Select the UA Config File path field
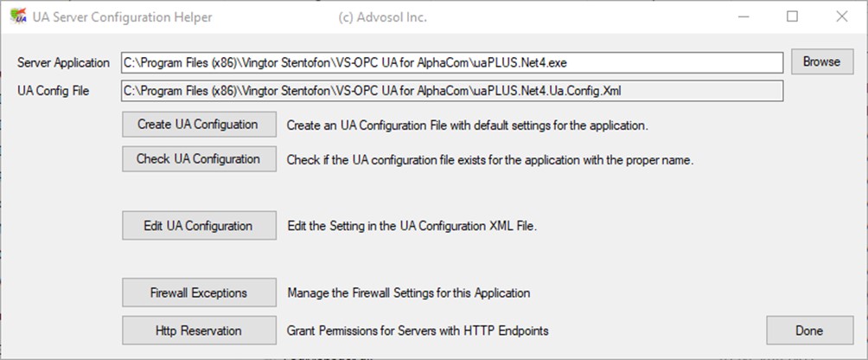 point(451,90)
